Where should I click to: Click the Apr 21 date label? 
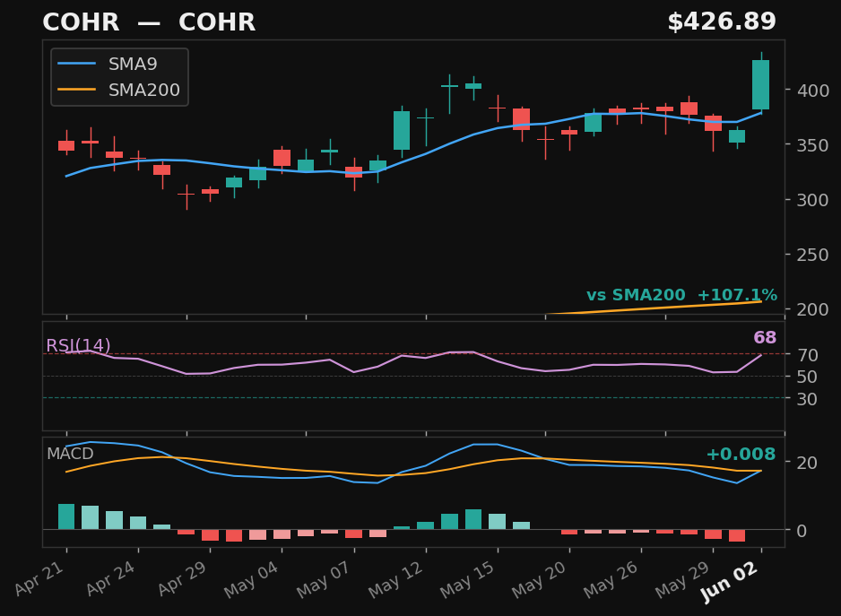point(39,578)
